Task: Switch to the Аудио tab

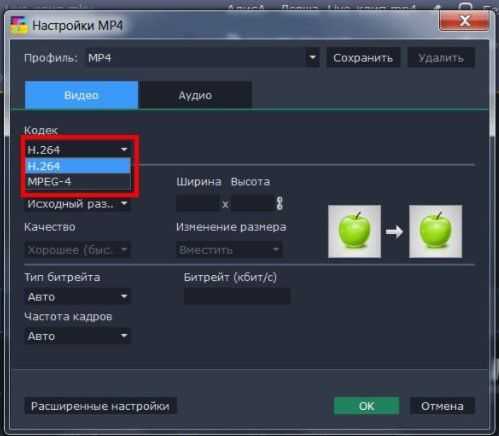Action: [195, 95]
